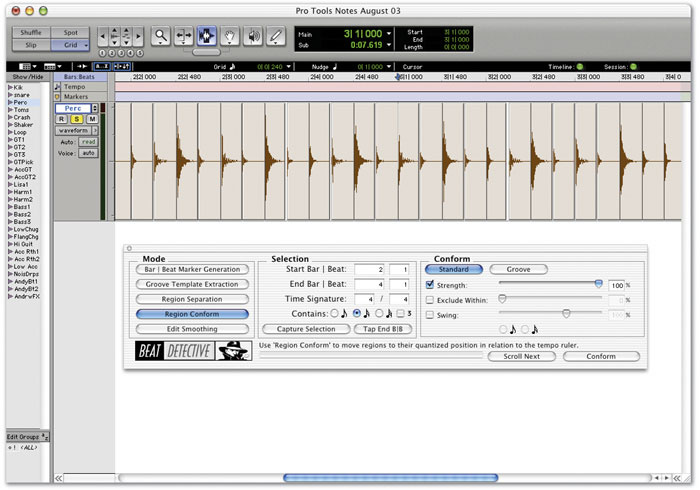Open the Grid mode dropdown arrow
The height and width of the screenshot is (490, 700).
pos(86,45)
